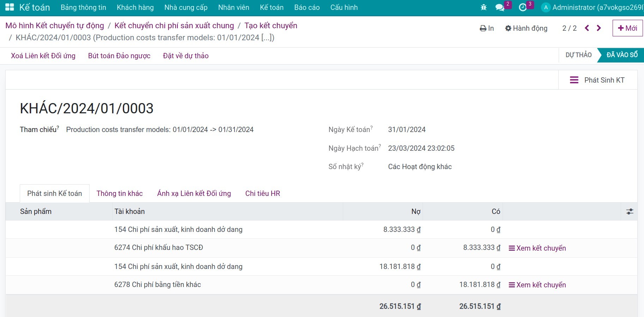The height and width of the screenshot is (317, 644).
Task: Click Xoá Liên kết Đối ứng button
Action: (43, 56)
